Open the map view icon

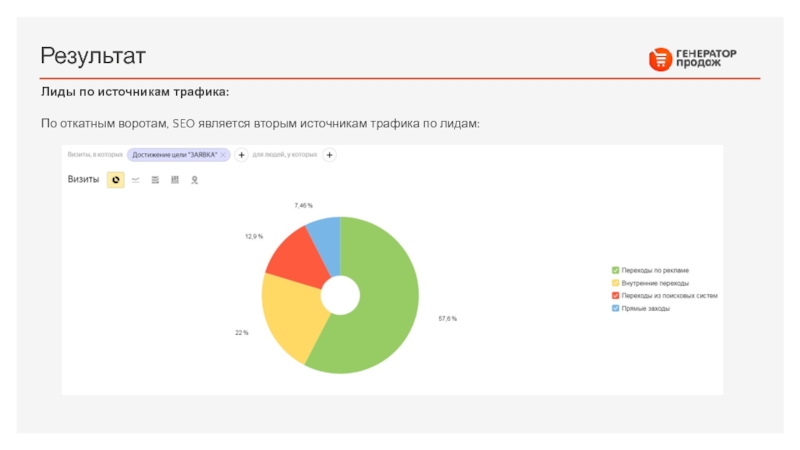click(x=195, y=180)
